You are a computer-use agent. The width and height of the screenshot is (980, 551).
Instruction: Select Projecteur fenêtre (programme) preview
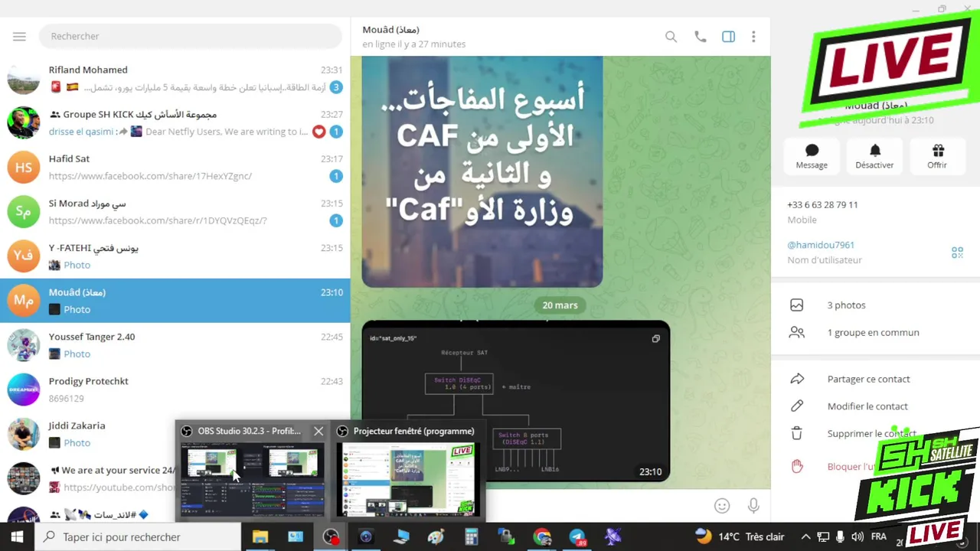click(409, 480)
